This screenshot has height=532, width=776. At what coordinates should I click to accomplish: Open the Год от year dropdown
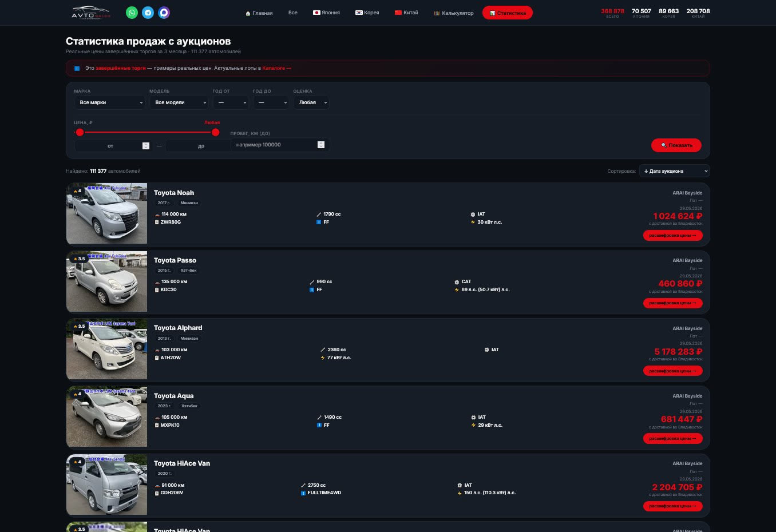click(231, 102)
